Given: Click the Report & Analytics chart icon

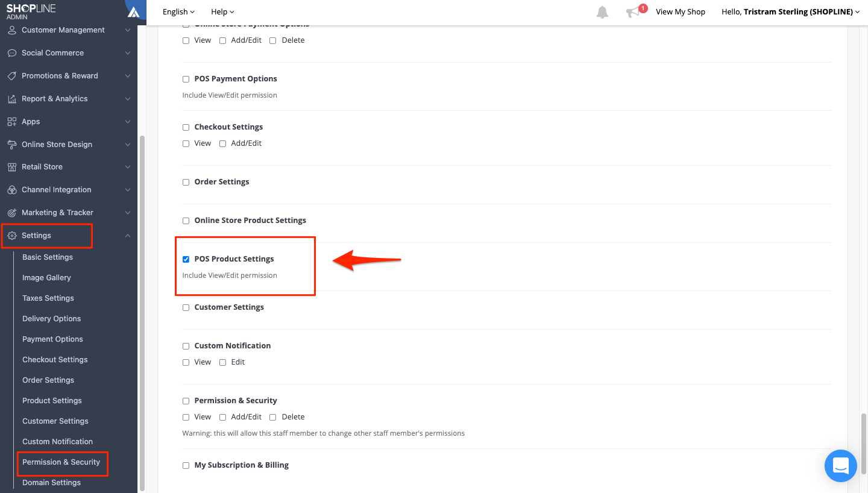Looking at the screenshot, I should [12, 99].
